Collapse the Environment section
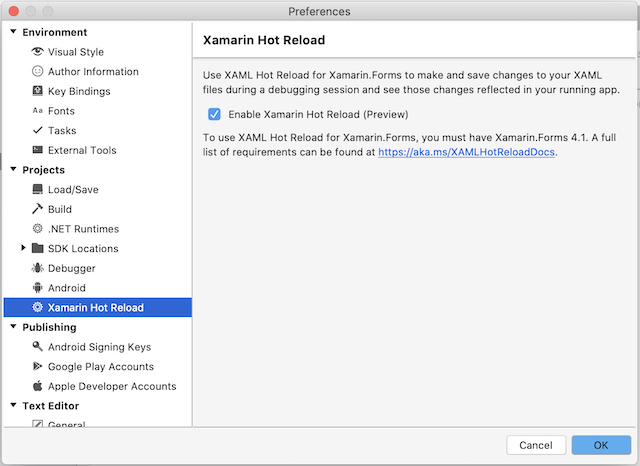The height and width of the screenshot is (466, 640). pyautogui.click(x=13, y=31)
